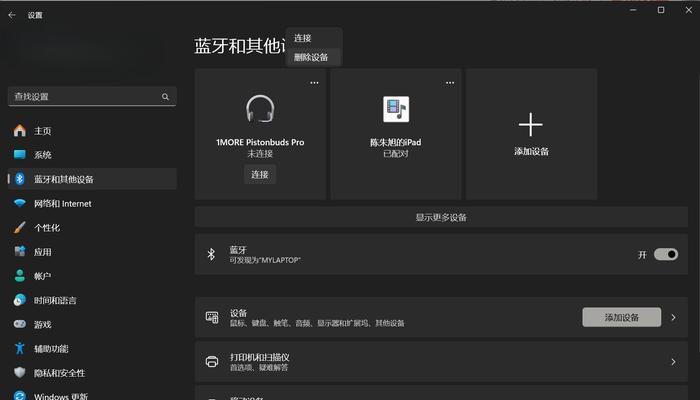Screen dimensions: 700x400
Task: Open 系统 settings section
Action: point(92,155)
